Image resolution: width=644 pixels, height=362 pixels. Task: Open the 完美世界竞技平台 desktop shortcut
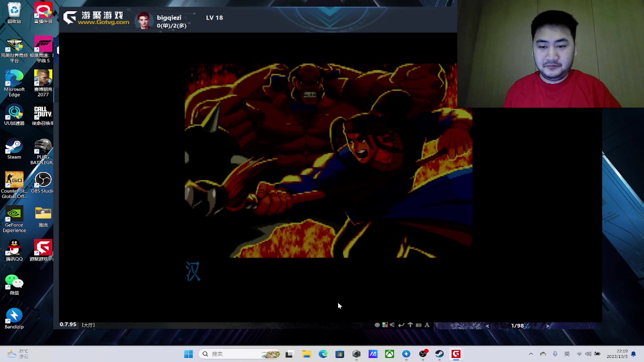(14, 50)
